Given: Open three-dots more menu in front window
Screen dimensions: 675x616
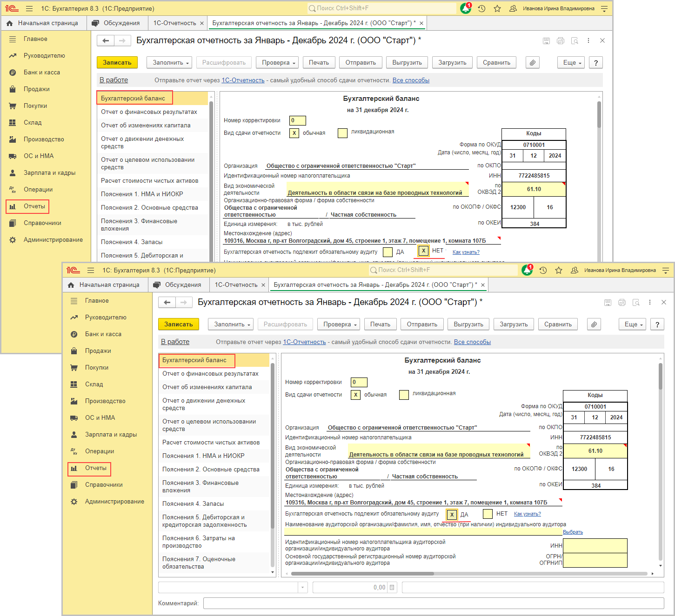Looking at the screenshot, I should (x=650, y=302).
